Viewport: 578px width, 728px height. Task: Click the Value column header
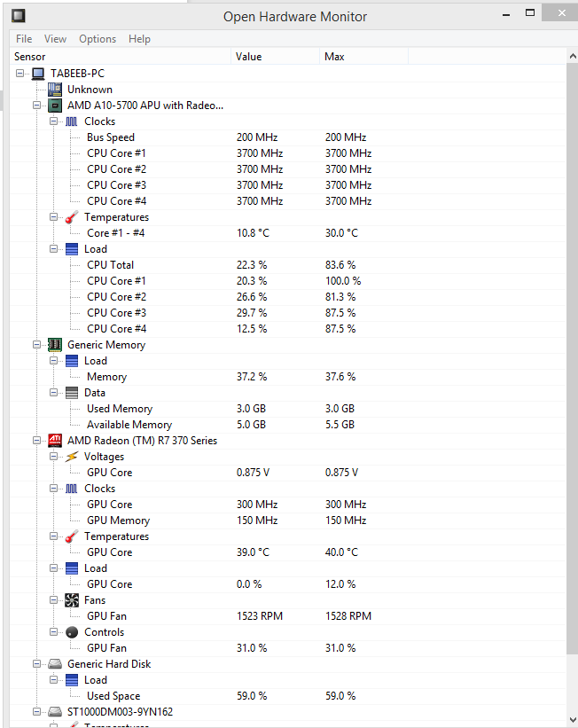[x=276, y=57]
